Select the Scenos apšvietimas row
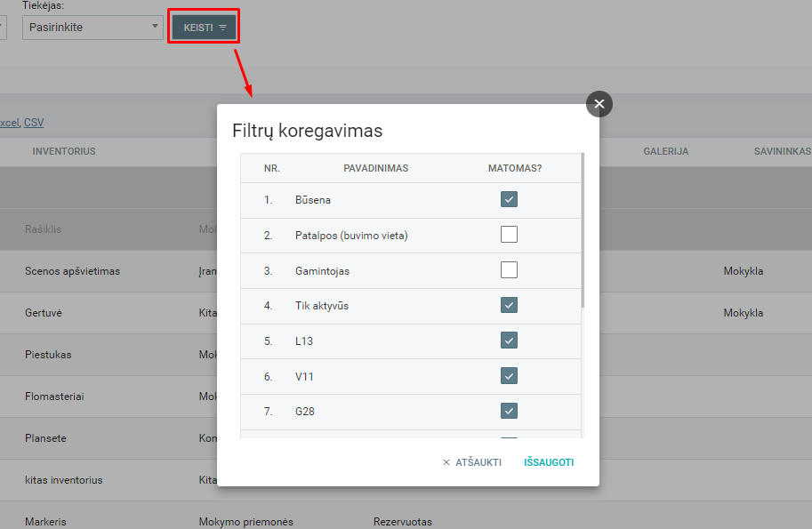The image size is (812, 529). click(x=72, y=271)
